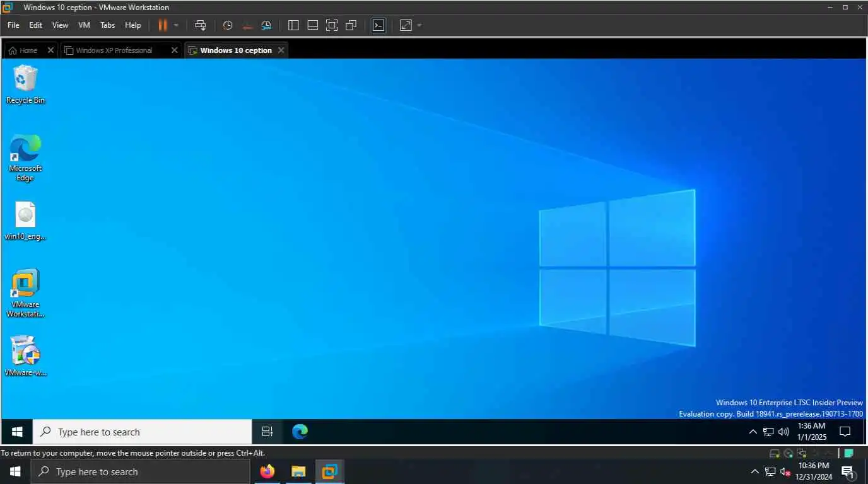Viewport: 868px width, 484px height.
Task: Click the VMware hard disk status icon
Action: 775,453
